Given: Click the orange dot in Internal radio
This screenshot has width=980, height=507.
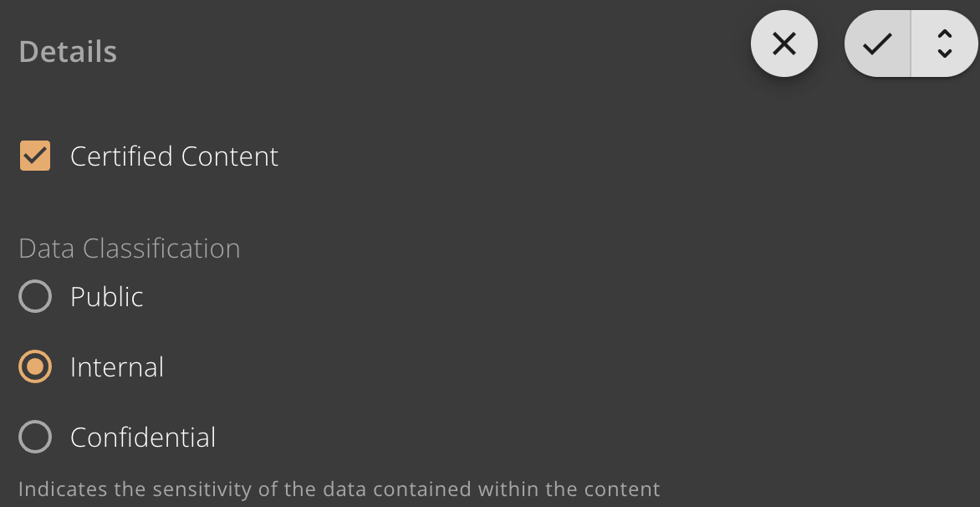Looking at the screenshot, I should tap(35, 366).
